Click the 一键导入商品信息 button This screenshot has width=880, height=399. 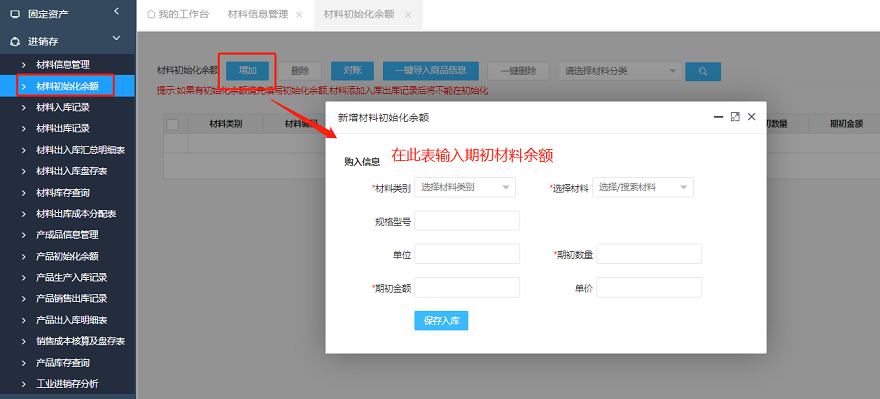pos(430,71)
